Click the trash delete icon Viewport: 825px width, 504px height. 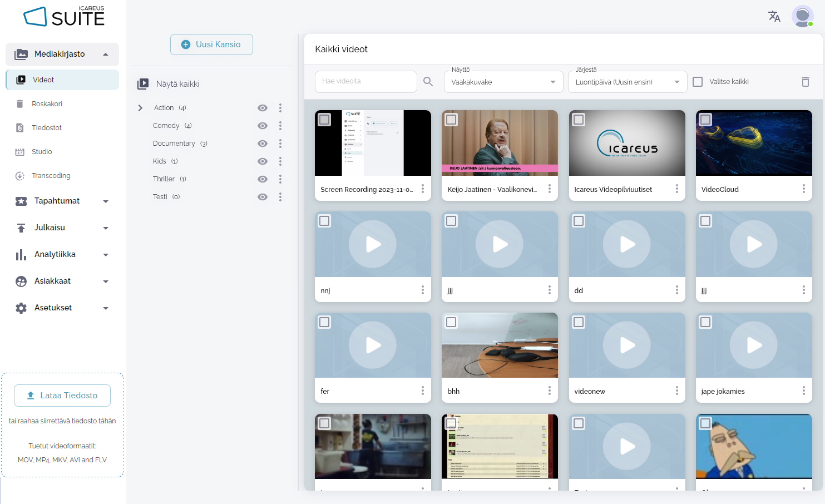[805, 82]
